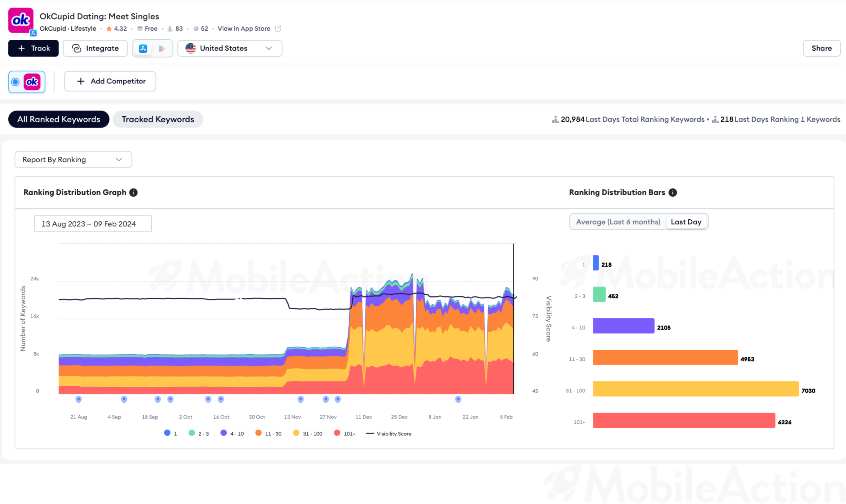Select the Apple App Store platform icon
846x504 pixels.
pos(143,49)
